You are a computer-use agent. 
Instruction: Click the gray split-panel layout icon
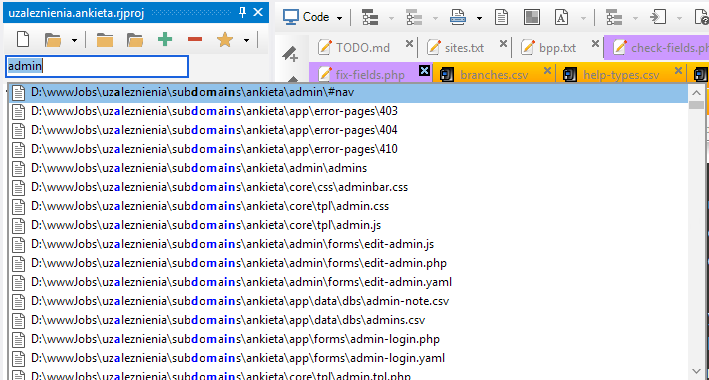[532, 18]
